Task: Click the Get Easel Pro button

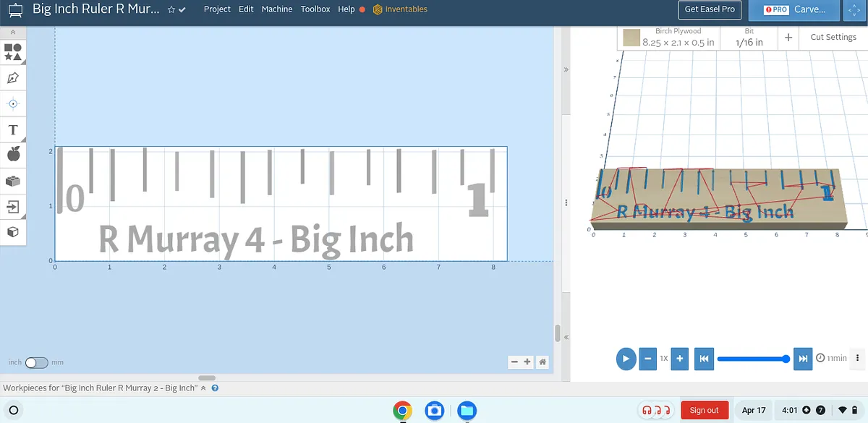Action: point(710,9)
